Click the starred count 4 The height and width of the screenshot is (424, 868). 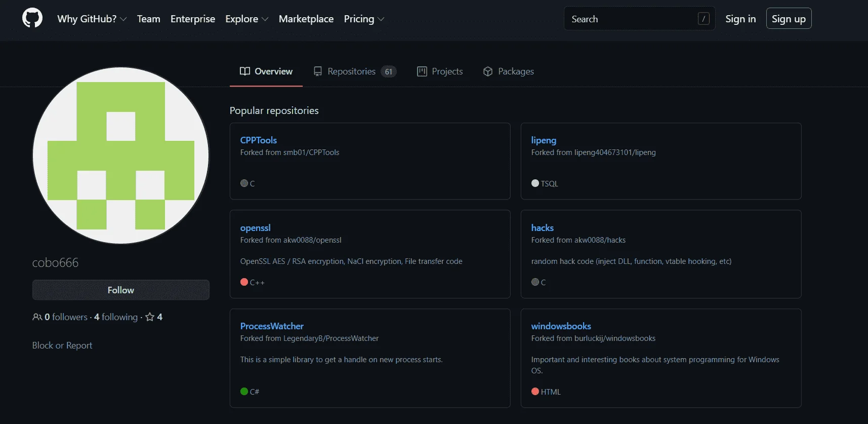tap(160, 317)
